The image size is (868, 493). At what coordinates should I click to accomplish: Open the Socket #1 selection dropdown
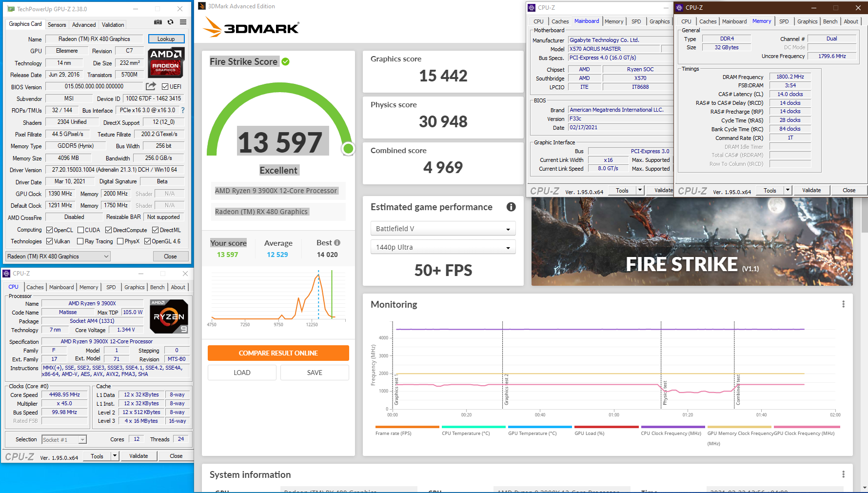[64, 440]
